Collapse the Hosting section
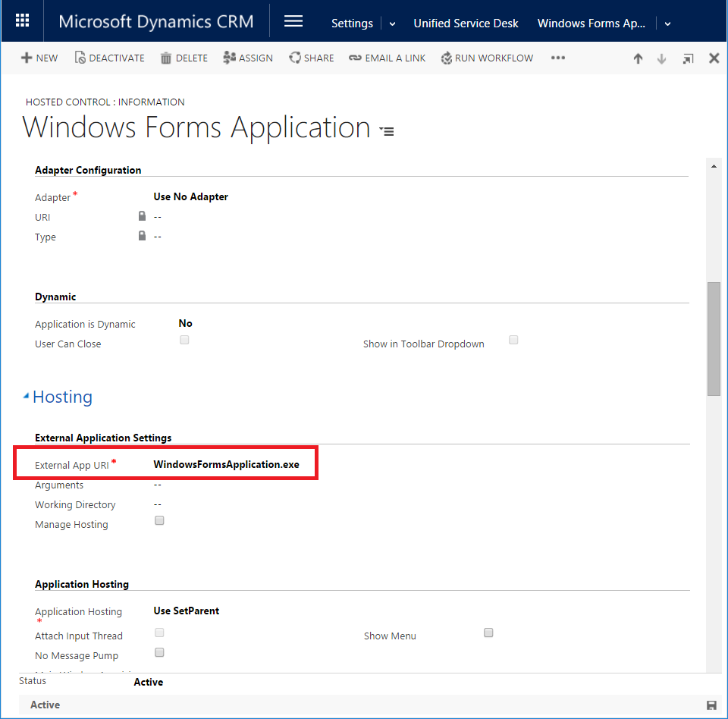This screenshot has height=719, width=728. click(x=27, y=396)
